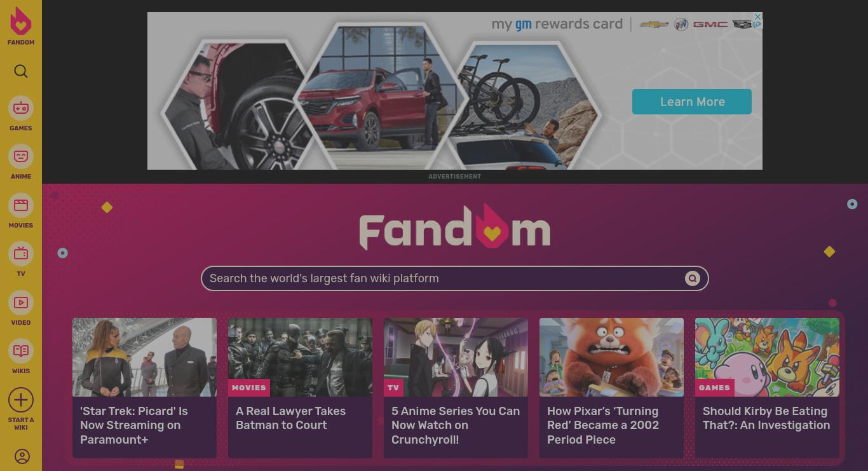Click the Start a Wiki plus icon

click(21, 400)
